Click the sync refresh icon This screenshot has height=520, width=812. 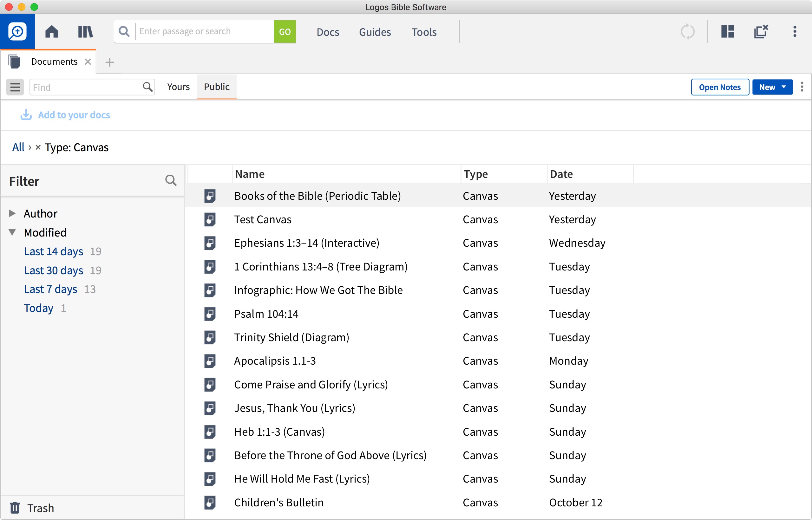click(x=687, y=32)
